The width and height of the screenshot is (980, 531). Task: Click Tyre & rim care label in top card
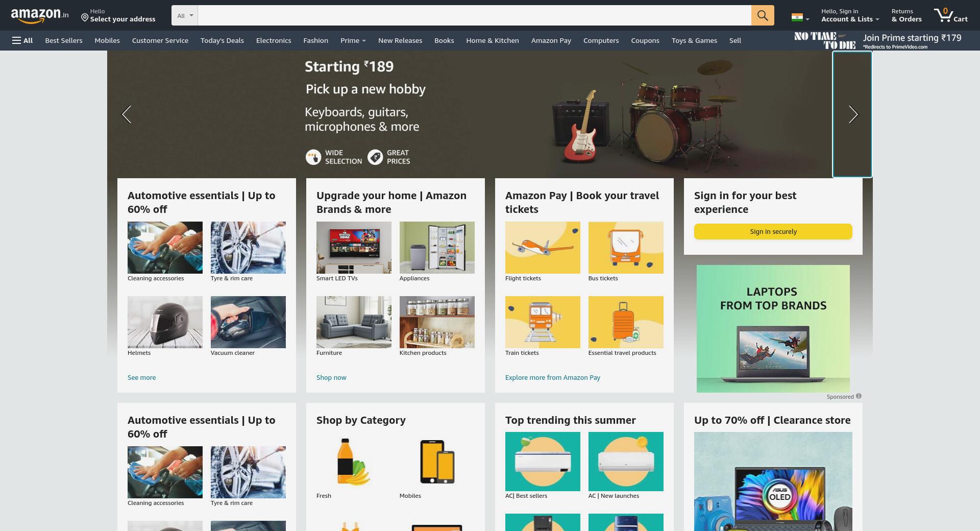coord(232,278)
